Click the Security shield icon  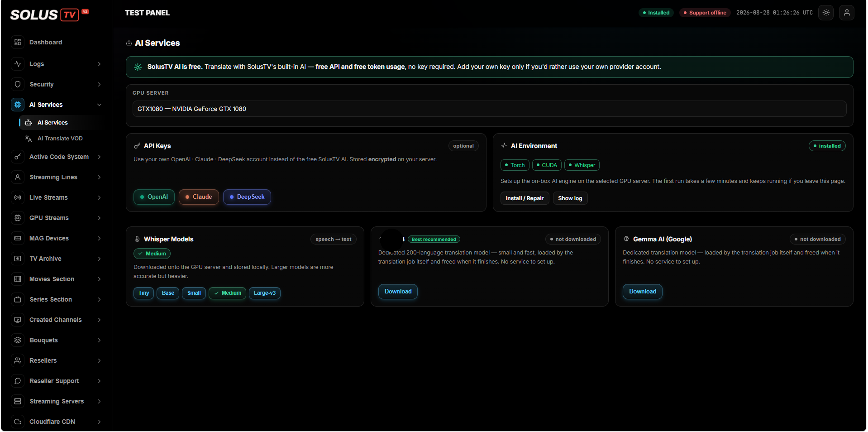tap(18, 84)
